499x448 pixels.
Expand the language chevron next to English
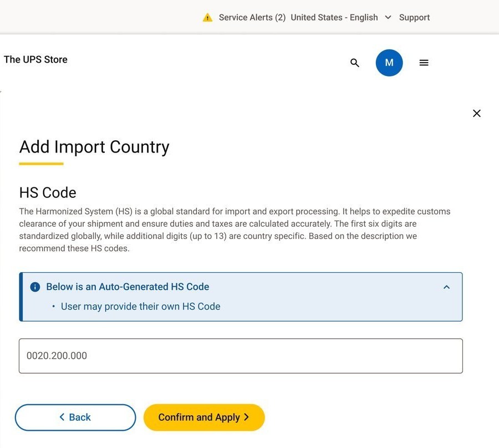[388, 17]
